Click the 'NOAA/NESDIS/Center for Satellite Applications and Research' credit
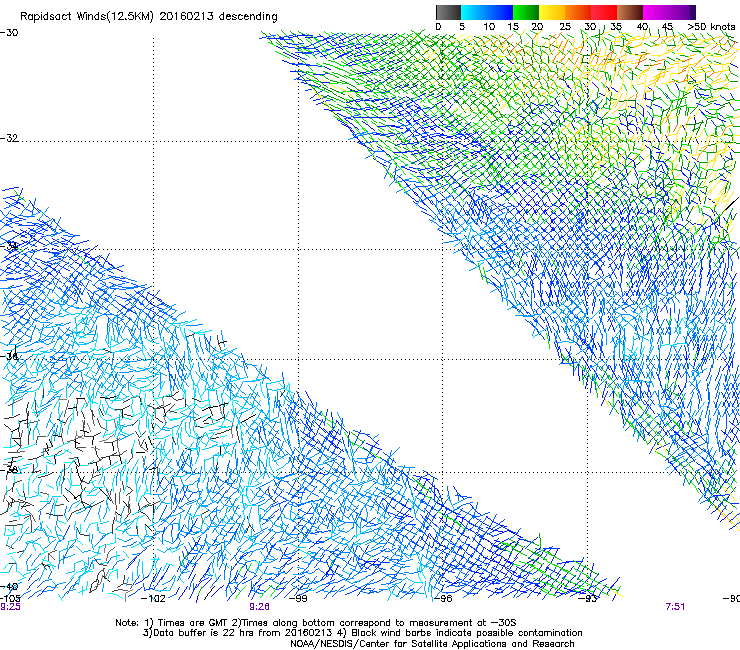Screen dimensions: 740x650 (x=432, y=643)
